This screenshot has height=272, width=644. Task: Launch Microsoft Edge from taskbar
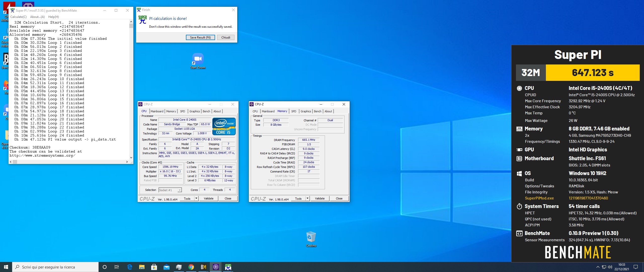pyautogui.click(x=130, y=267)
